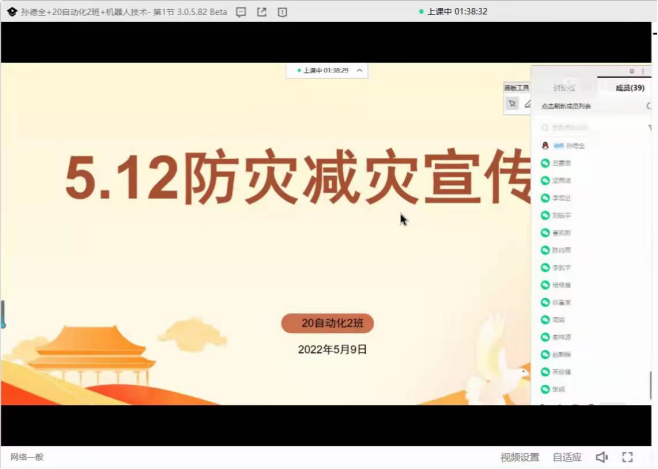Click the chat bubble icon in title bar

click(241, 12)
